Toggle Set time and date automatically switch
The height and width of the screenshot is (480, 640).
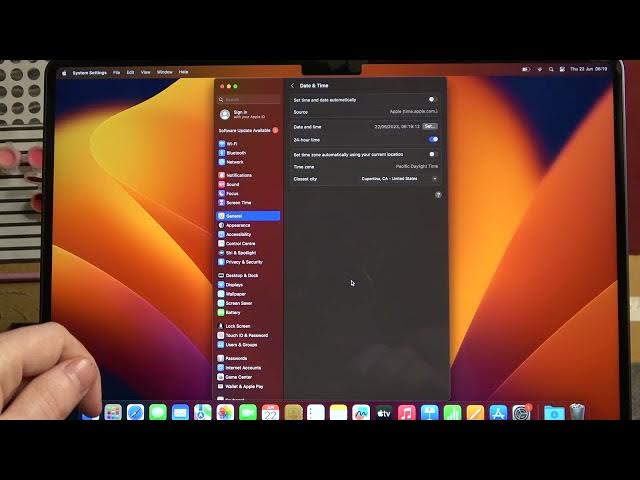[x=432, y=100]
